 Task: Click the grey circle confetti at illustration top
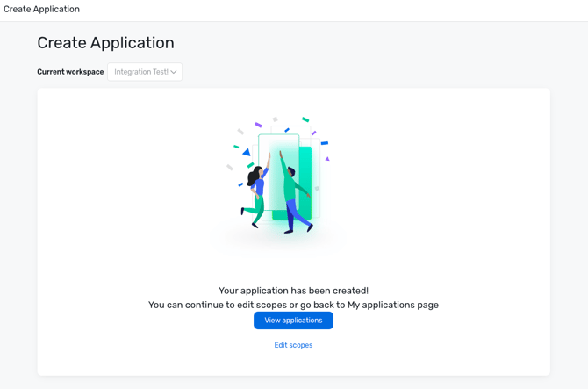click(275, 119)
